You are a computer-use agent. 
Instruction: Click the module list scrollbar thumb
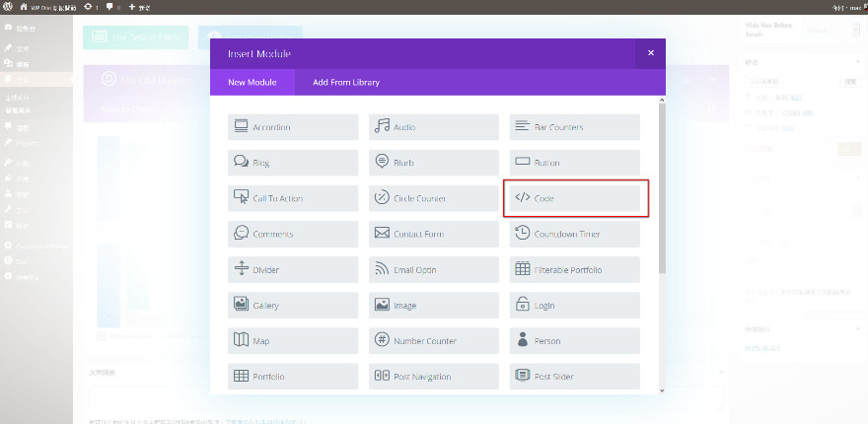pos(662,188)
